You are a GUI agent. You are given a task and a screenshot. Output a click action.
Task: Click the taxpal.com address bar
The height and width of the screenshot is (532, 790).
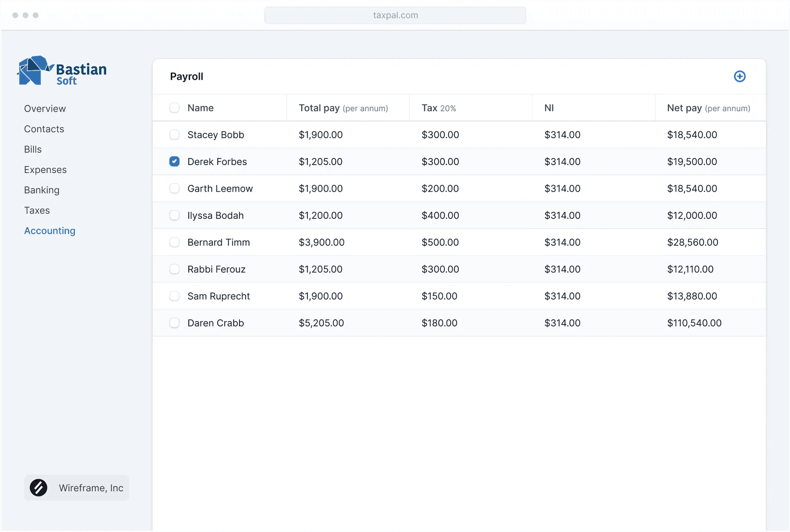[395, 15]
